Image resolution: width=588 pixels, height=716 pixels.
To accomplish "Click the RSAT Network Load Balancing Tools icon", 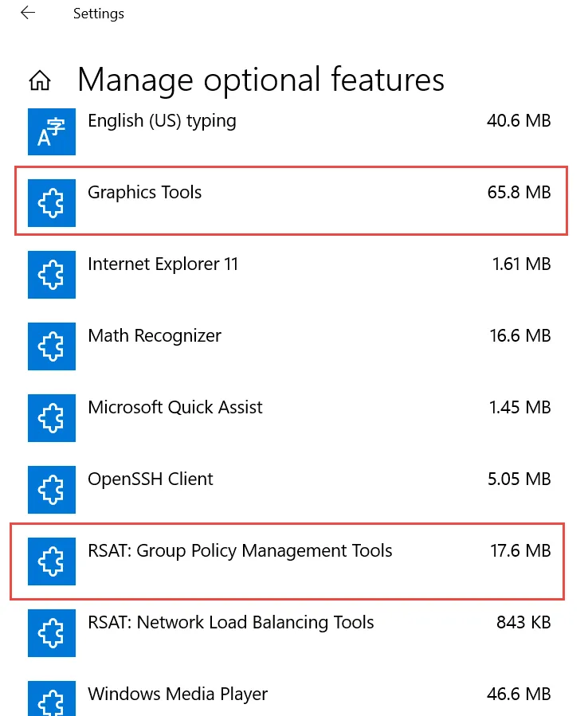I will (52, 633).
